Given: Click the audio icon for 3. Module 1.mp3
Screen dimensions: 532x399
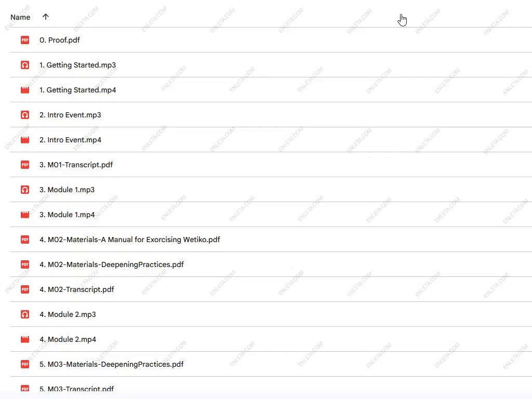Looking at the screenshot, I should pos(24,190).
